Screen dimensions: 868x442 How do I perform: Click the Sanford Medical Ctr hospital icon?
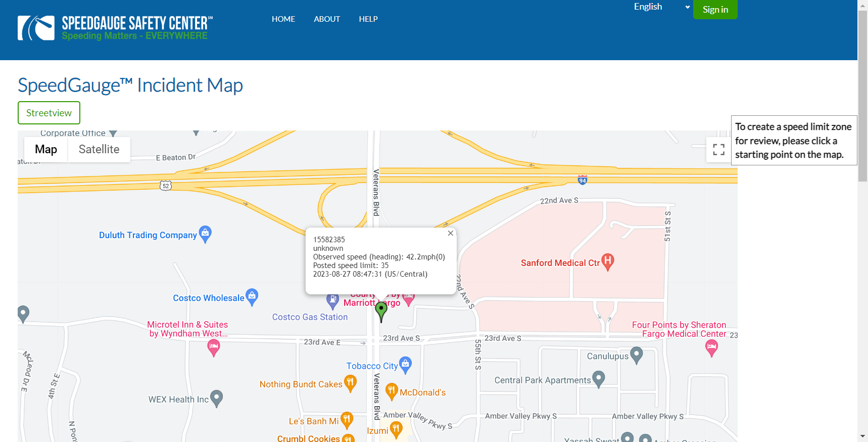608,261
